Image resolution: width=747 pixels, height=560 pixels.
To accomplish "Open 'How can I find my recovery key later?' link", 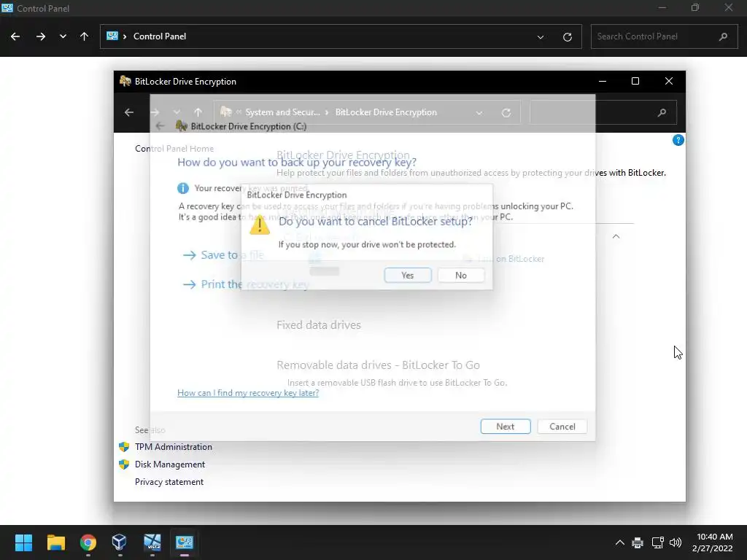I will (248, 393).
